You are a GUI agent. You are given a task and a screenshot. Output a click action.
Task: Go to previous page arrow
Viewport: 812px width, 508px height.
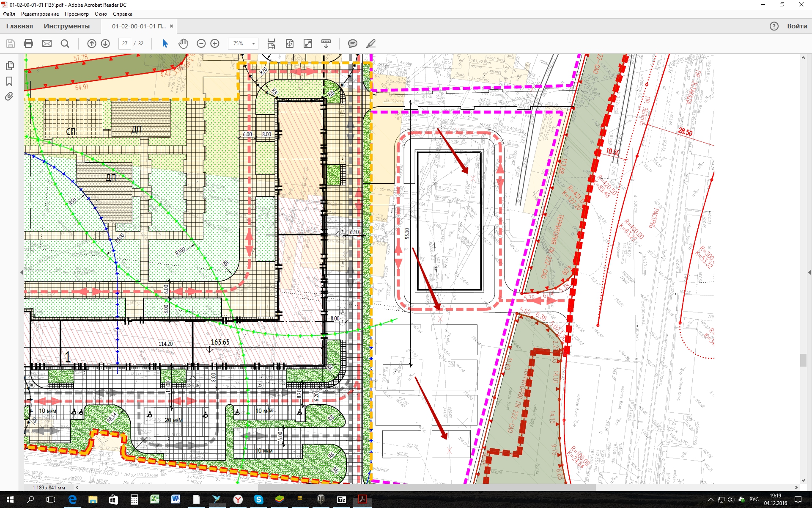pyautogui.click(x=92, y=44)
